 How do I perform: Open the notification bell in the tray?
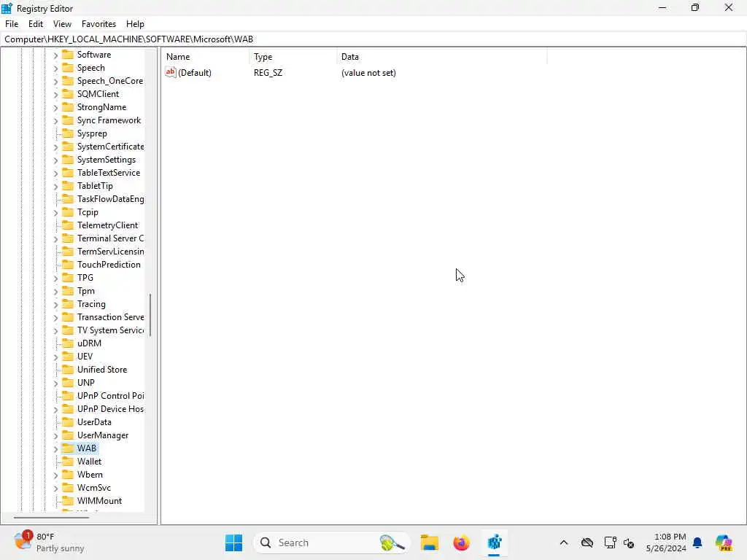point(697,542)
